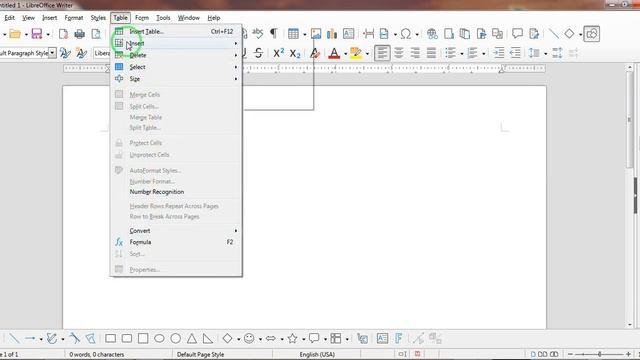Click the Stars and Banners star icon
This screenshot has height=360, width=640.
293,338
